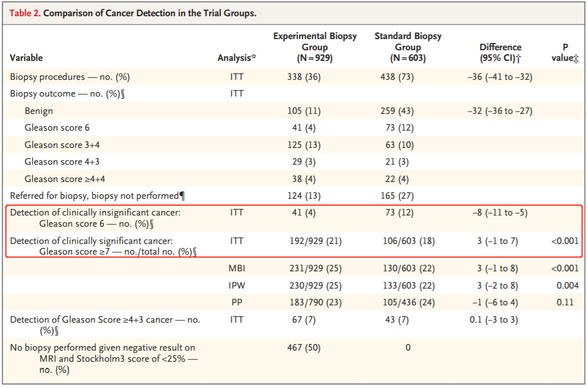This screenshot has height=388, width=588.
Task: Select the "183/790 (23)" cell
Action: coord(314,303)
